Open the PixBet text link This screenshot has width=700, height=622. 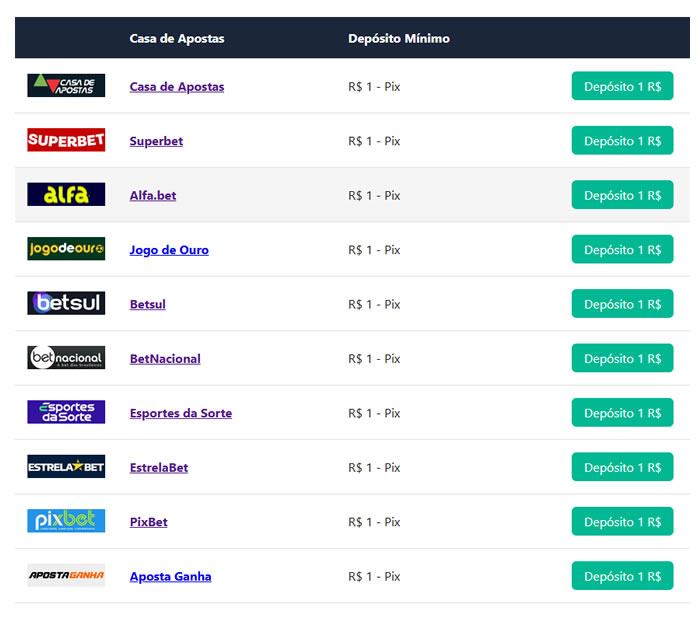pos(149,522)
